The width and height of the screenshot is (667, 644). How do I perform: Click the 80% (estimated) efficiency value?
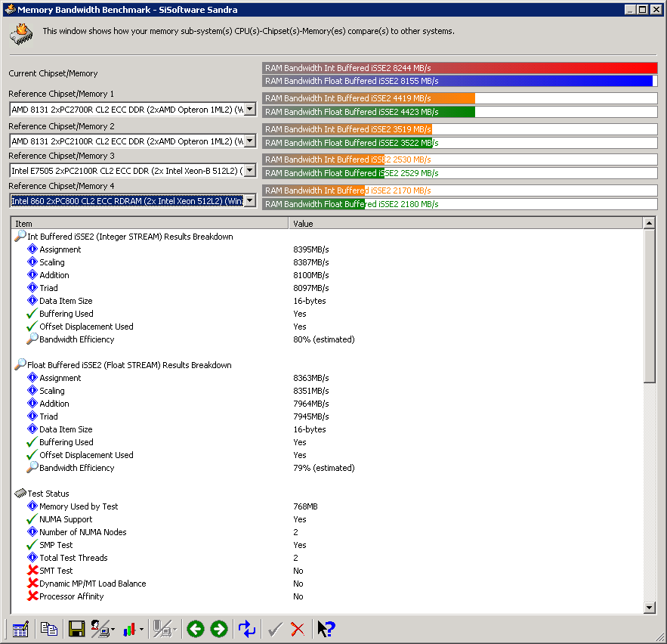[324, 339]
